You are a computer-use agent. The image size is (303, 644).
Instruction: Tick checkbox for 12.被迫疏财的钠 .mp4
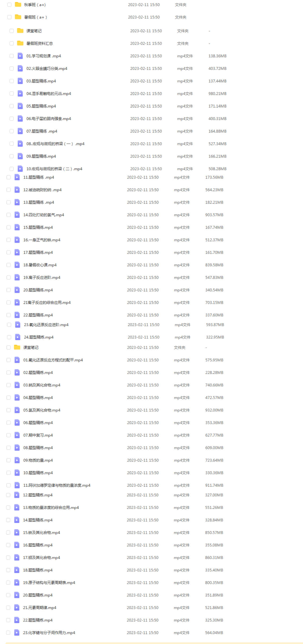click(x=9, y=190)
